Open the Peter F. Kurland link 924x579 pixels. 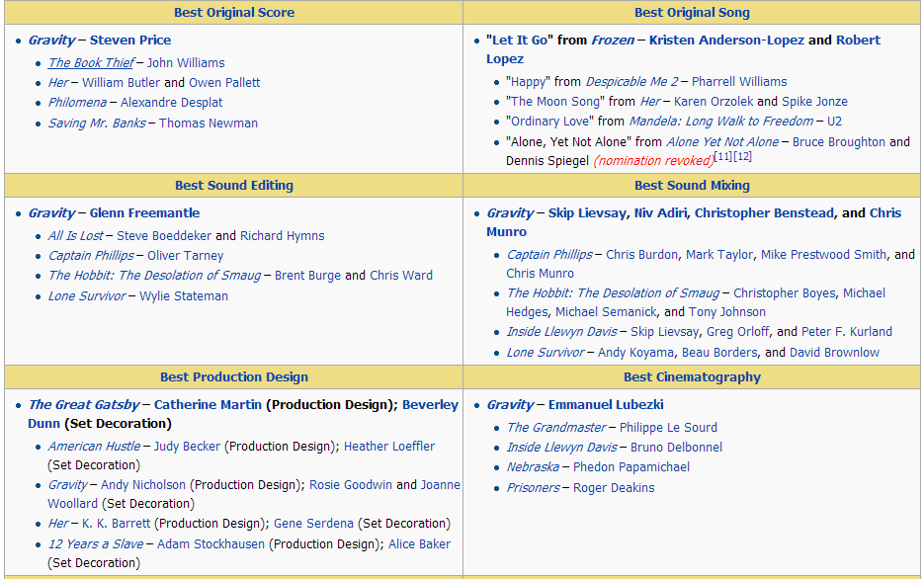tap(846, 332)
